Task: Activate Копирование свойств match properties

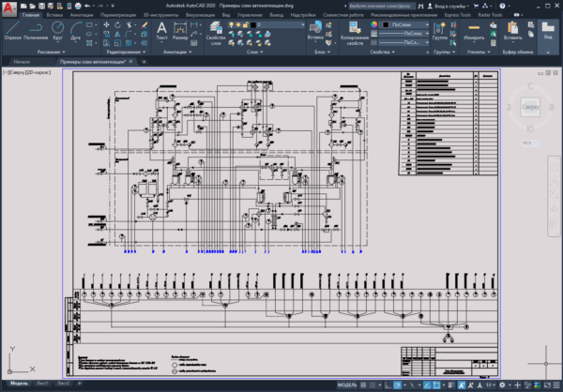Action: pyautogui.click(x=355, y=34)
